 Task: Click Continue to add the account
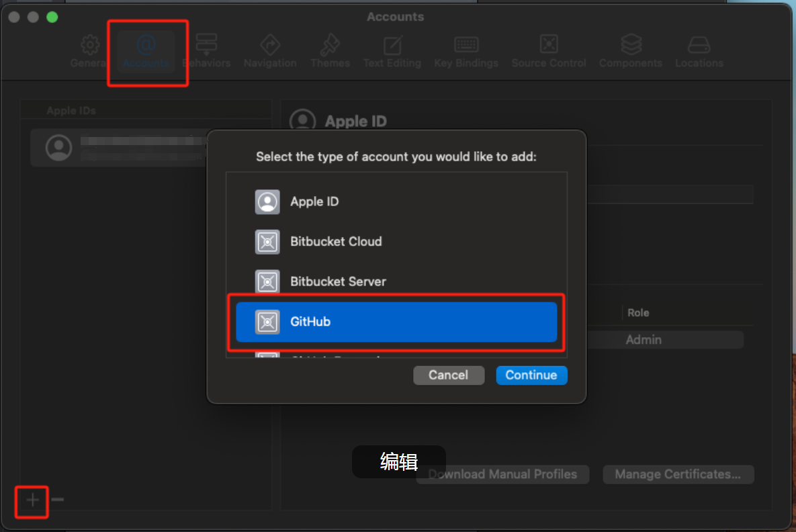[531, 375]
